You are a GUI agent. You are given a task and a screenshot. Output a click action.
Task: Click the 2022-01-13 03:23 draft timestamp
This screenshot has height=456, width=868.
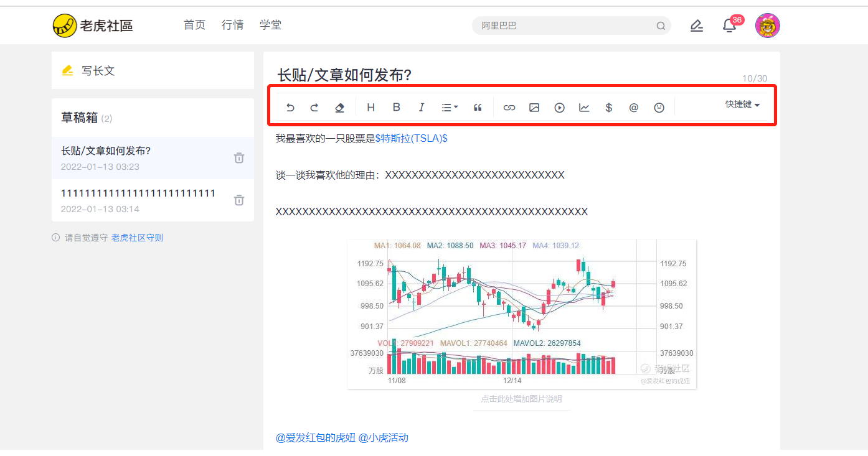pos(100,167)
